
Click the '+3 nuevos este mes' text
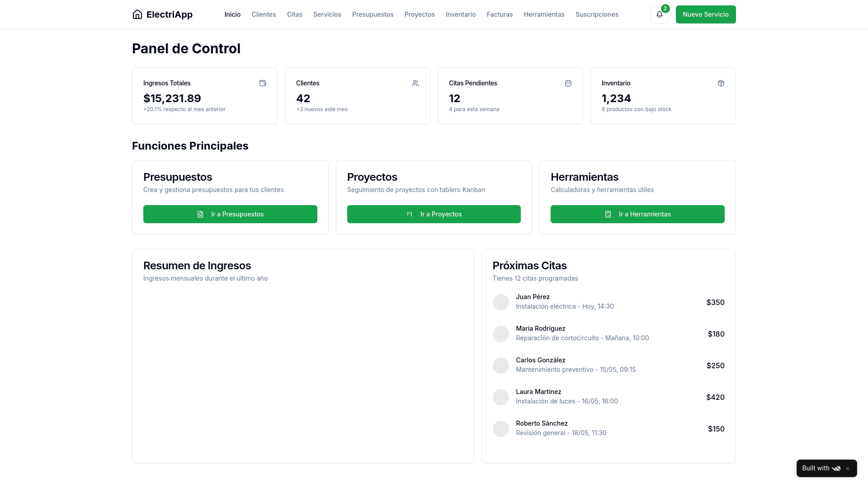click(x=322, y=109)
